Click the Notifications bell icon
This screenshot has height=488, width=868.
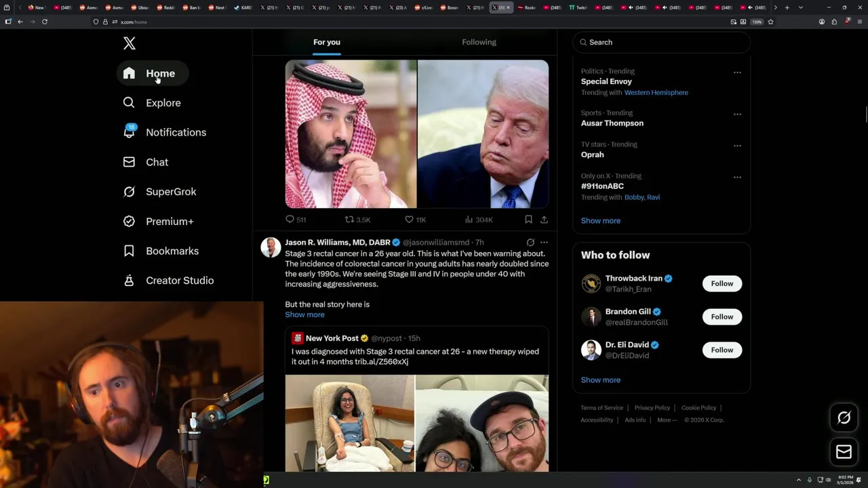coord(129,132)
